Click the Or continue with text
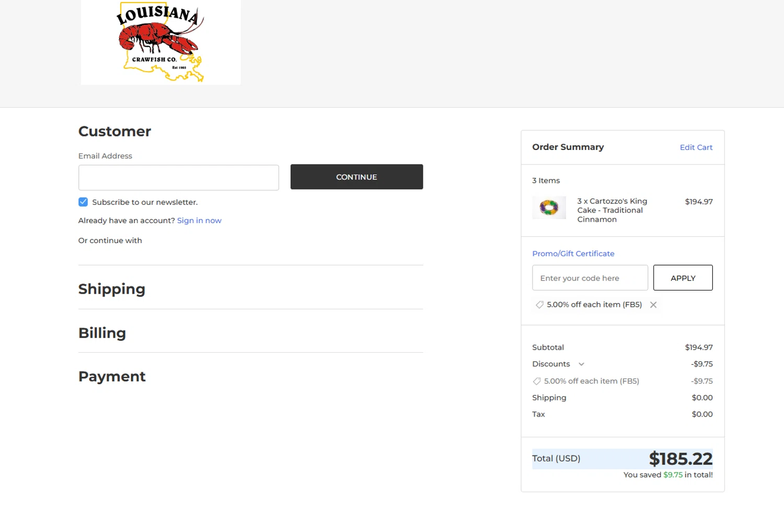Image resolution: width=784 pixels, height=532 pixels. pos(110,240)
